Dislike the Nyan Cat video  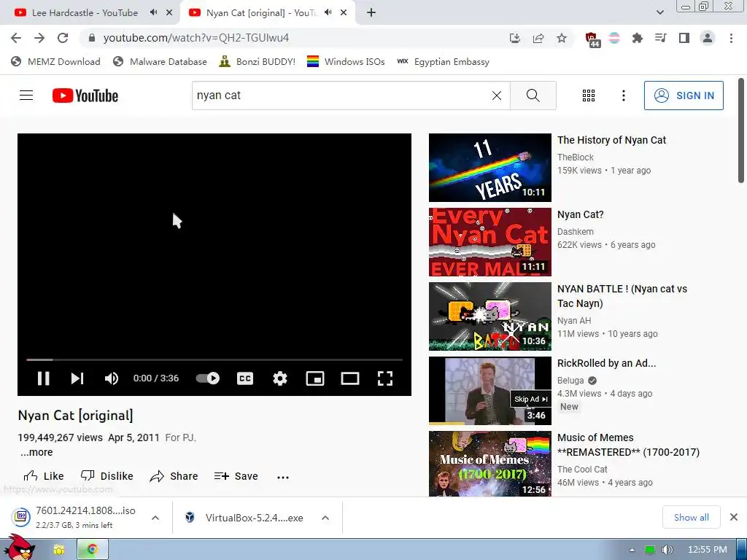[x=107, y=476]
